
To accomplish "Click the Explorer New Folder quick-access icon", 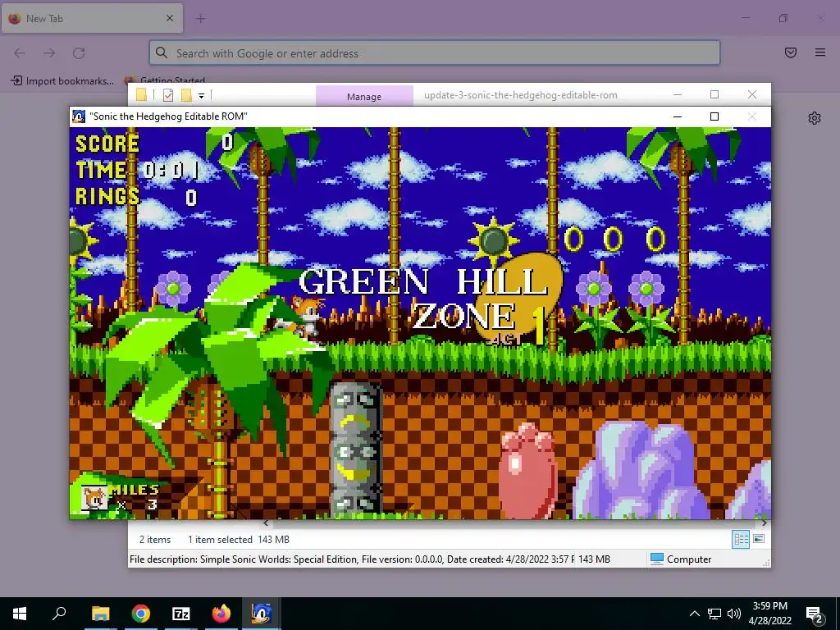I will (186, 95).
